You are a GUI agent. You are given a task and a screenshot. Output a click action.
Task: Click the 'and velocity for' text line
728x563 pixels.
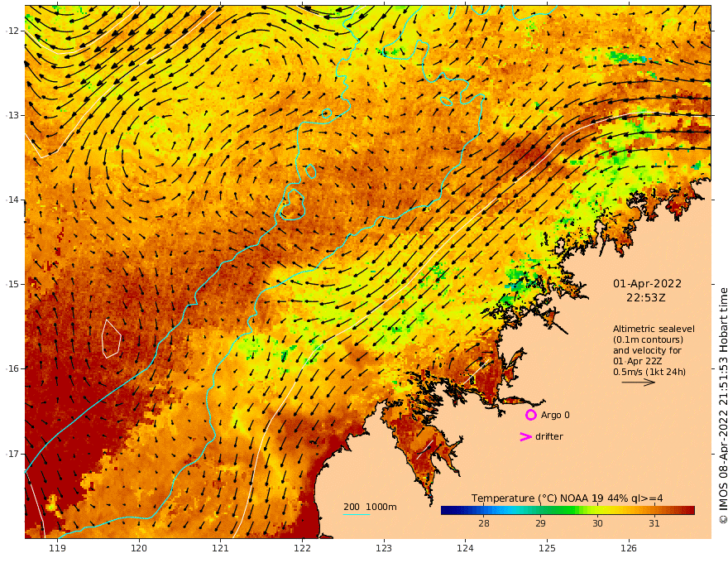[647, 350]
